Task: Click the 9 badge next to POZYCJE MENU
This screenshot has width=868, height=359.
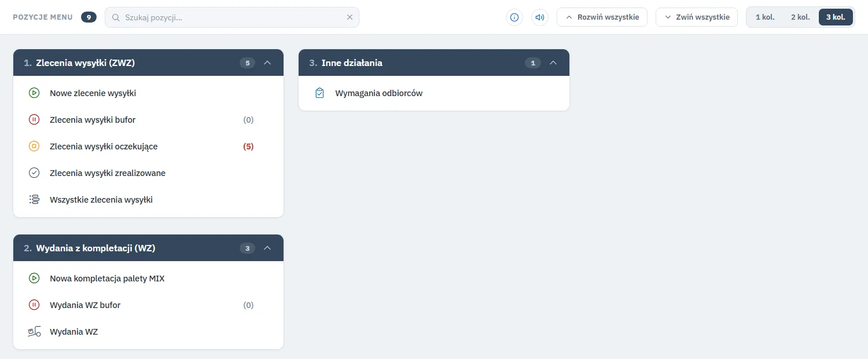Action: (89, 17)
